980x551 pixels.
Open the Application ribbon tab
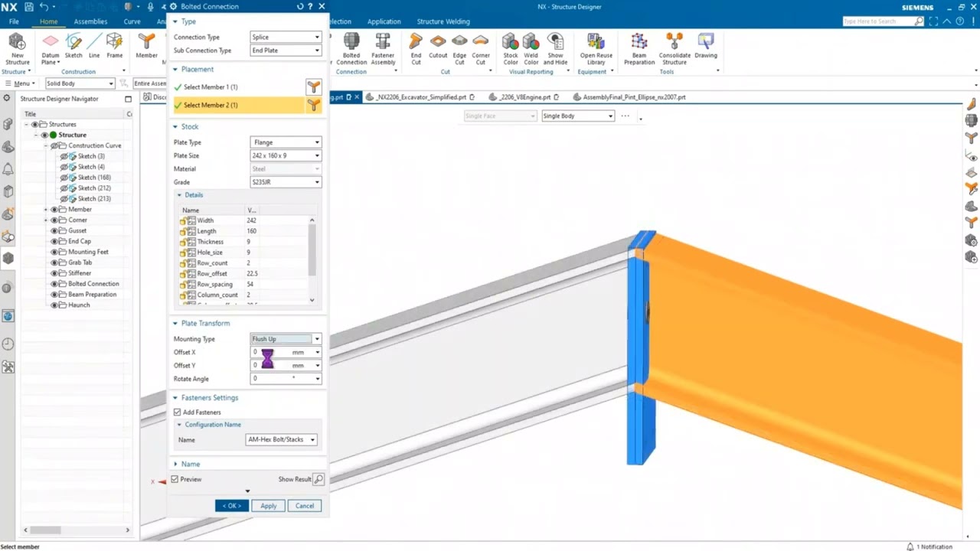pyautogui.click(x=384, y=21)
